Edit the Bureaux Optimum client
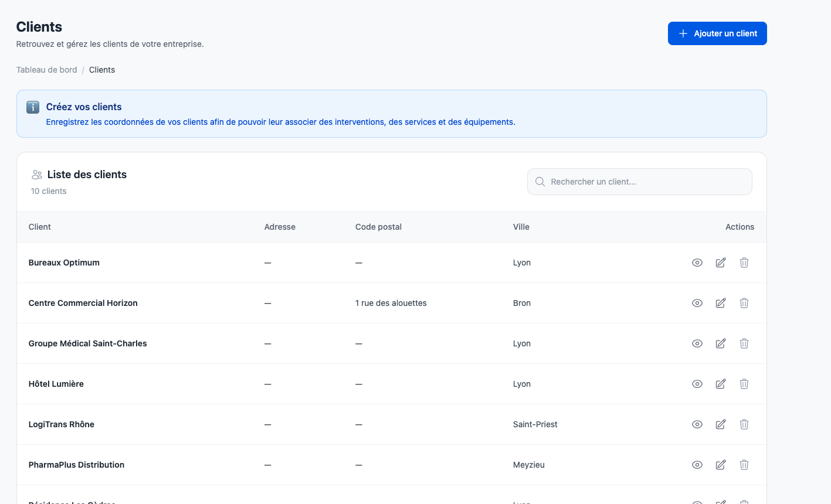The image size is (831, 504). pos(721,263)
